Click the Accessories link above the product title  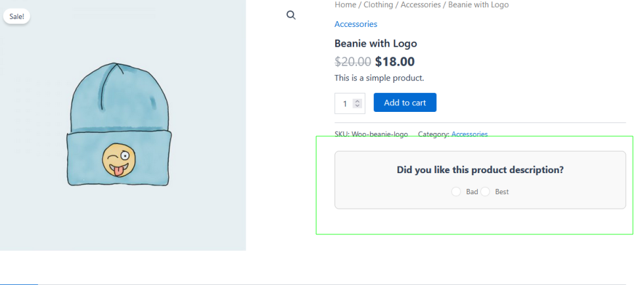coord(356,24)
